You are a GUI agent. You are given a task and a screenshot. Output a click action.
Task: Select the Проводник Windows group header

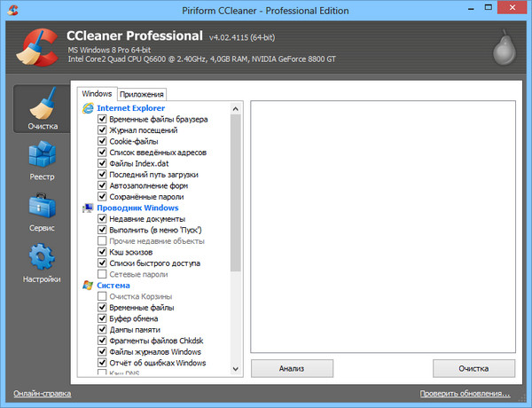(x=137, y=208)
